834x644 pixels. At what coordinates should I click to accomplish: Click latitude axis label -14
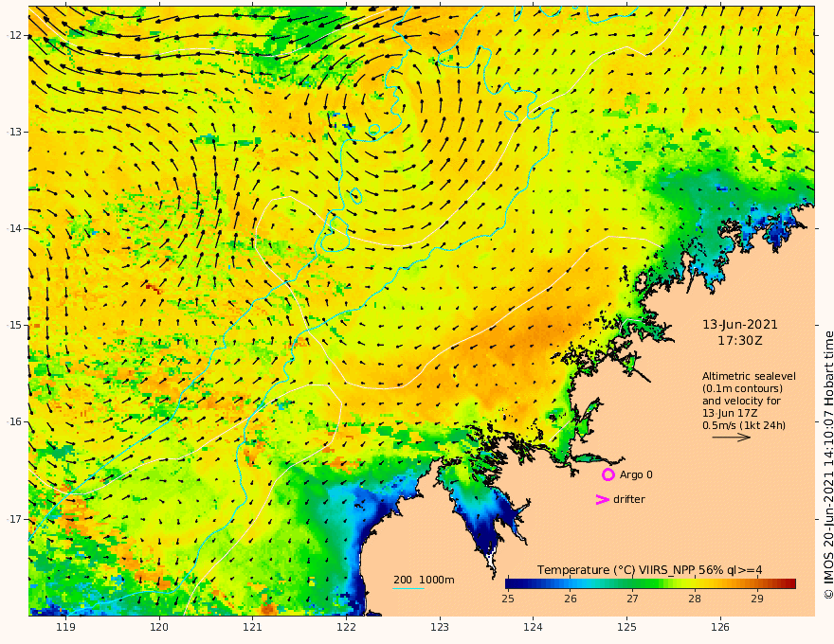pos(14,228)
